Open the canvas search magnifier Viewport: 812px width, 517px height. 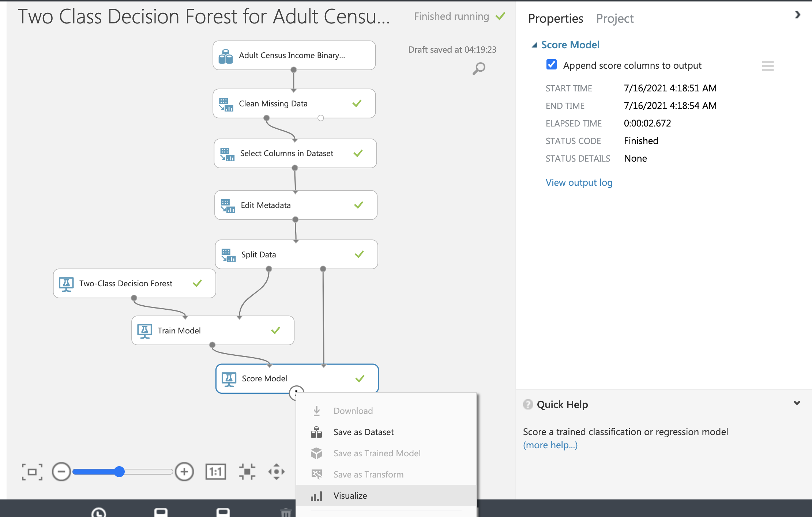pos(478,68)
